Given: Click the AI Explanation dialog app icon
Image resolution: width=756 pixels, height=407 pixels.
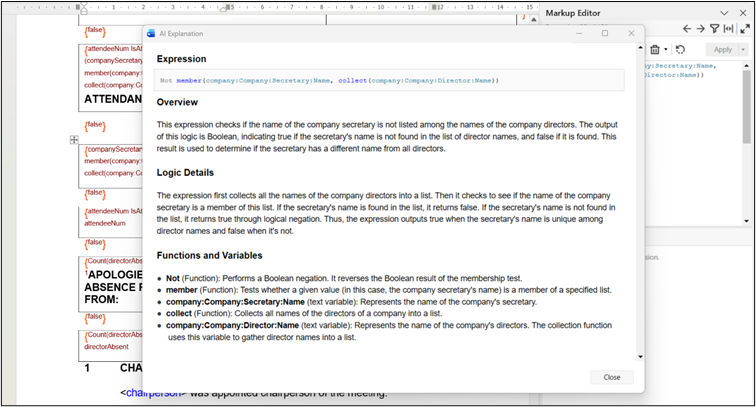Looking at the screenshot, I should pos(151,33).
